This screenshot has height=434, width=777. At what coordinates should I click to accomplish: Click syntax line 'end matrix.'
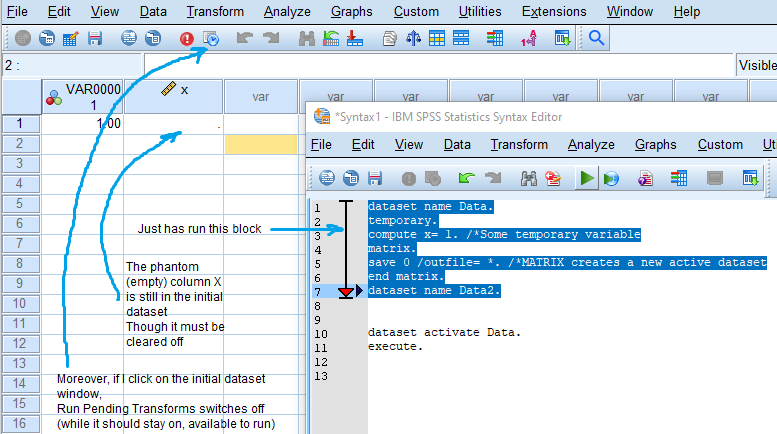(406, 276)
